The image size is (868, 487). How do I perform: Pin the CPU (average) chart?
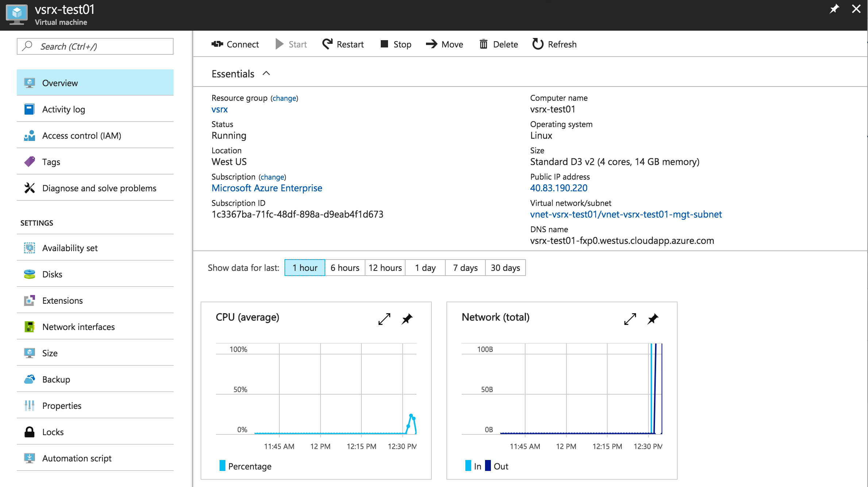[407, 319]
